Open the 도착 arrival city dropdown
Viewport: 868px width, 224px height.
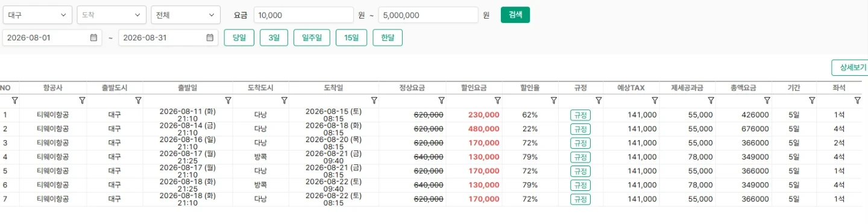112,15
